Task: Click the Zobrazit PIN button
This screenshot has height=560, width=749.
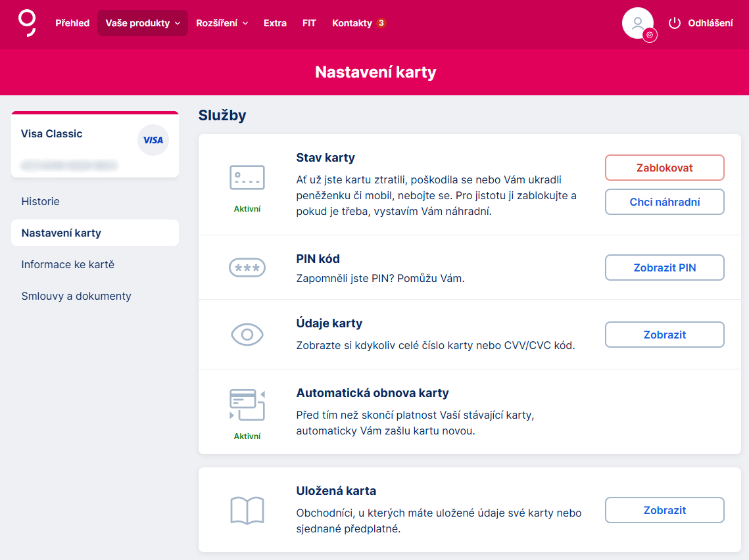Action: 664,268
